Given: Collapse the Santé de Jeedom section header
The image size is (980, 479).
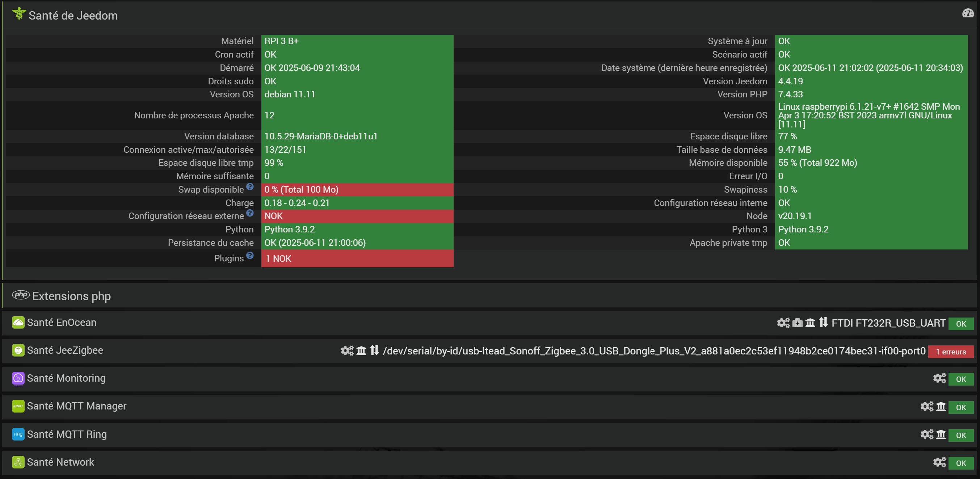Looking at the screenshot, I should [489, 14].
